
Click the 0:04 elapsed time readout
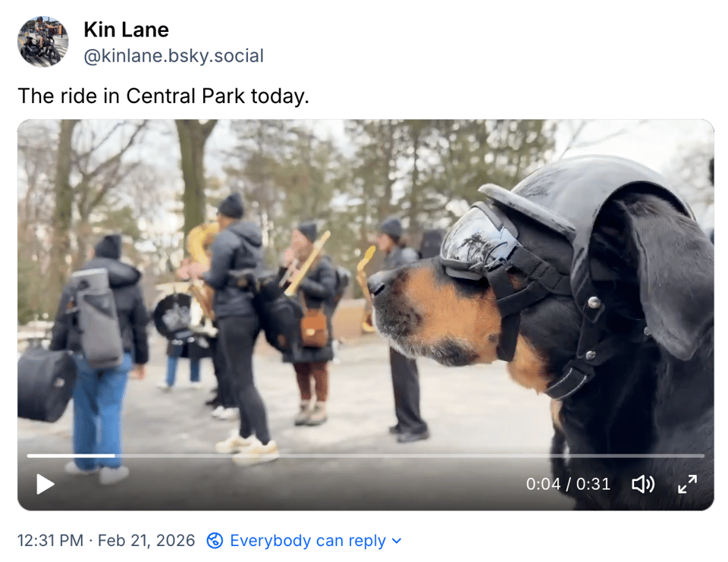point(543,484)
